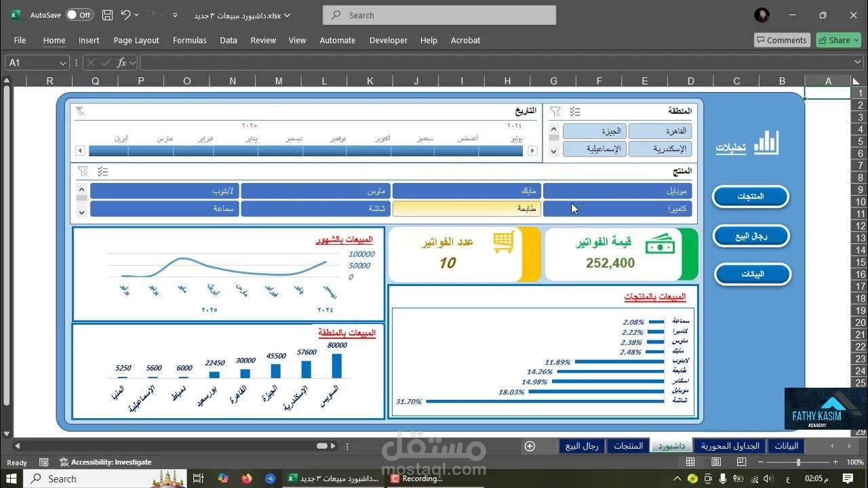Switch to رجال البيع sheet tab

click(x=582, y=446)
